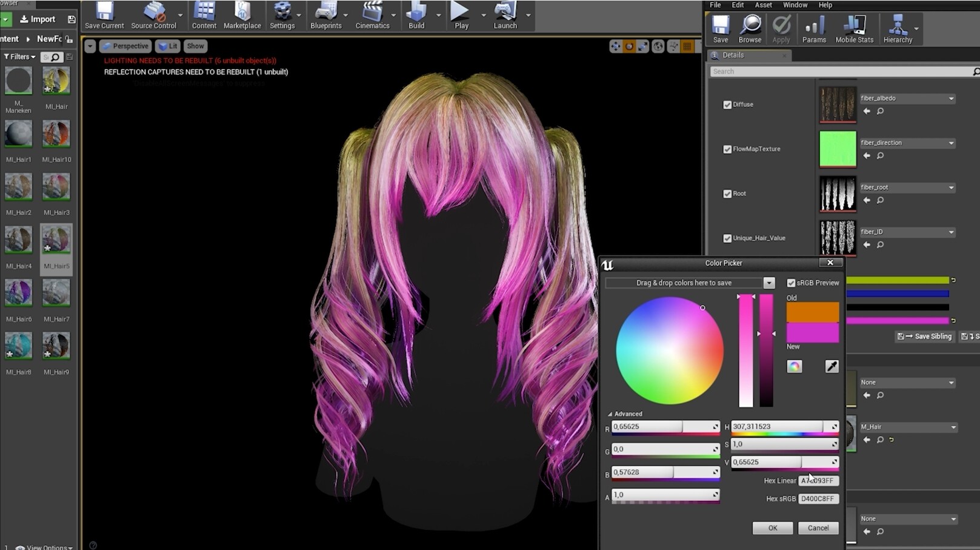980x550 pixels.
Task: Disable the sRGB Preview checkbox
Action: pyautogui.click(x=791, y=283)
